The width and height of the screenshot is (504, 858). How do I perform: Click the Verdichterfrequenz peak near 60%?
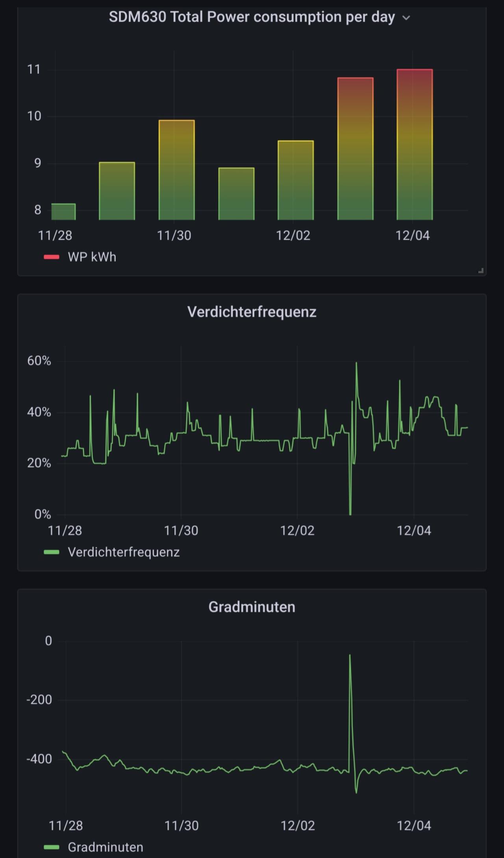(x=356, y=363)
